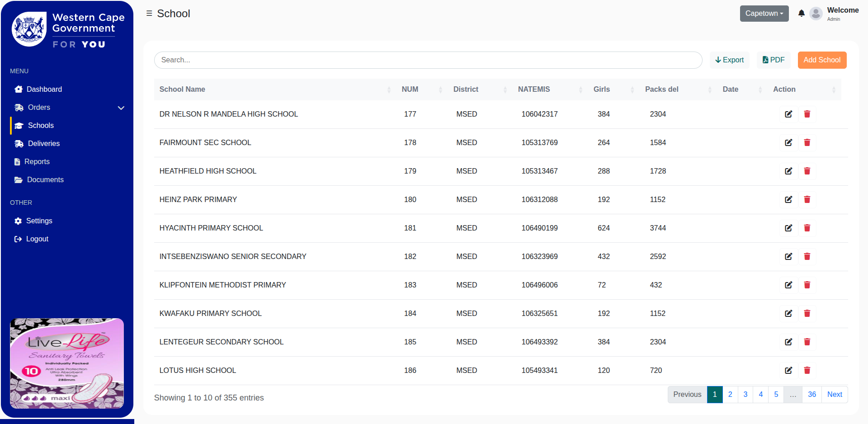Open the Capetown location dropdown
The height and width of the screenshot is (424, 868).
[x=764, y=13]
